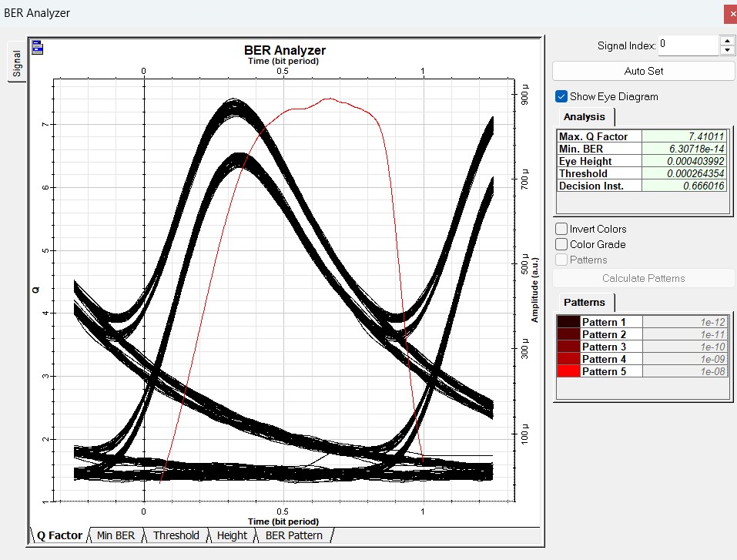Open the Patterns tab in right panel

(585, 302)
